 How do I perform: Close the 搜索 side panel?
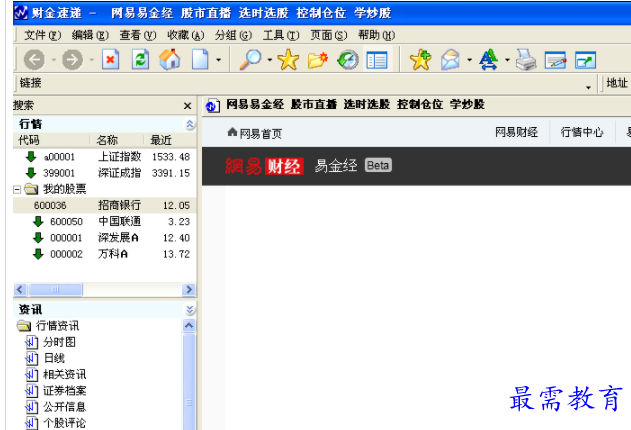188,106
